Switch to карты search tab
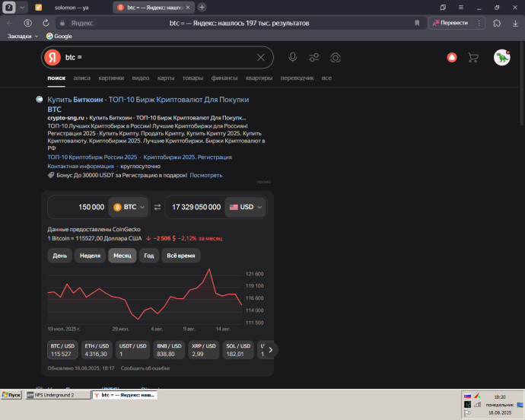Image resolution: width=525 pixels, height=420 pixels. (x=166, y=78)
